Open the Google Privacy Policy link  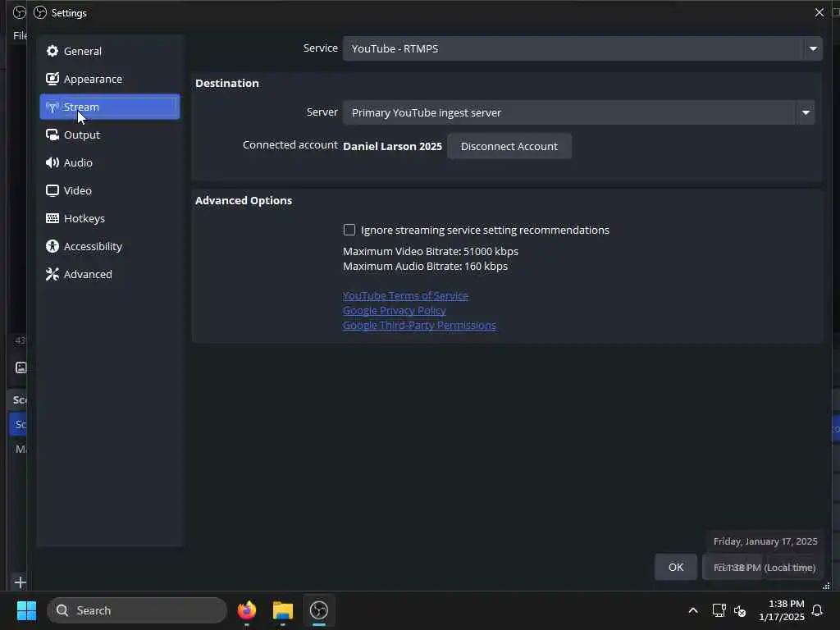click(395, 311)
